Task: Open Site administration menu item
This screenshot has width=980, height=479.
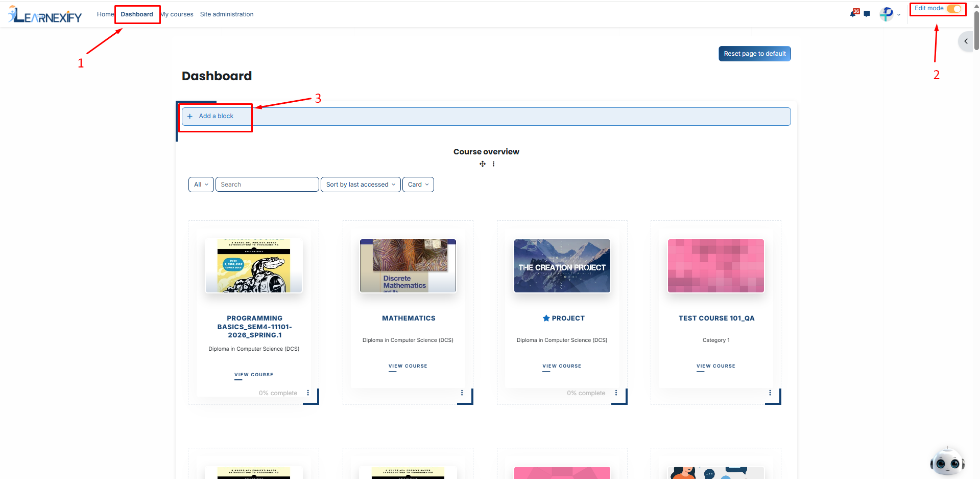Action: tap(227, 14)
